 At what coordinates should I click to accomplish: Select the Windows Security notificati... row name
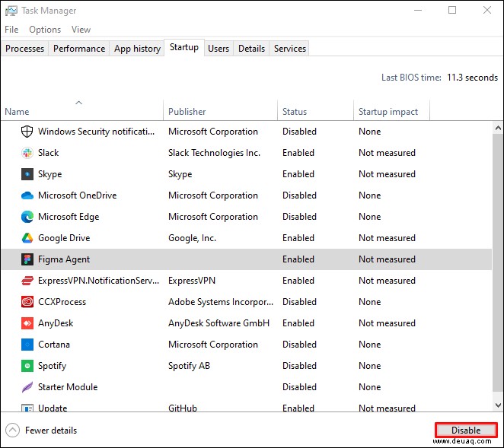click(97, 132)
